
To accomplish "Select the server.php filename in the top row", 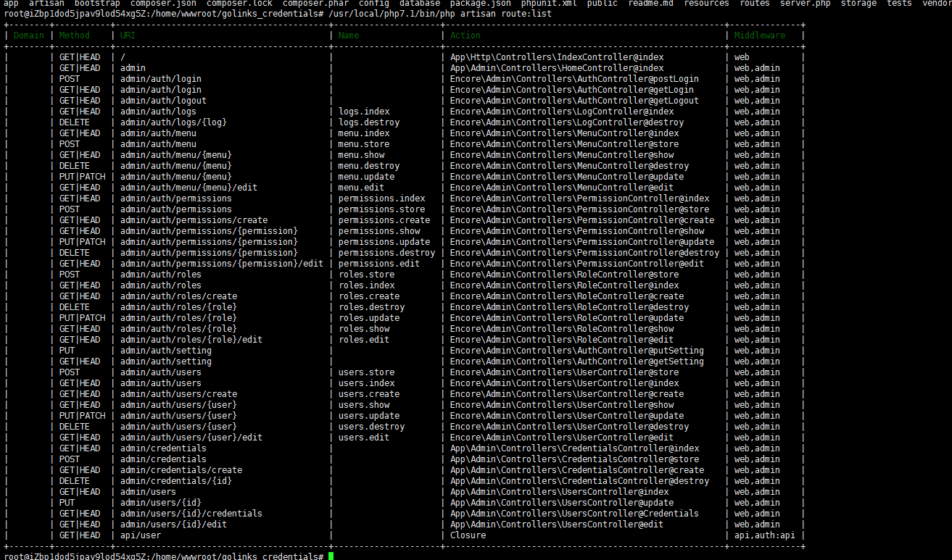I will (x=805, y=4).
